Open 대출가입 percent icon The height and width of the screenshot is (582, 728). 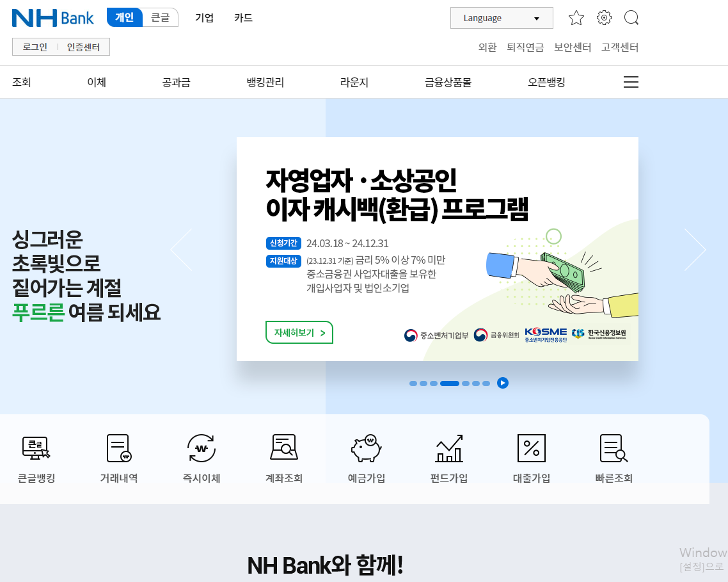(532, 459)
